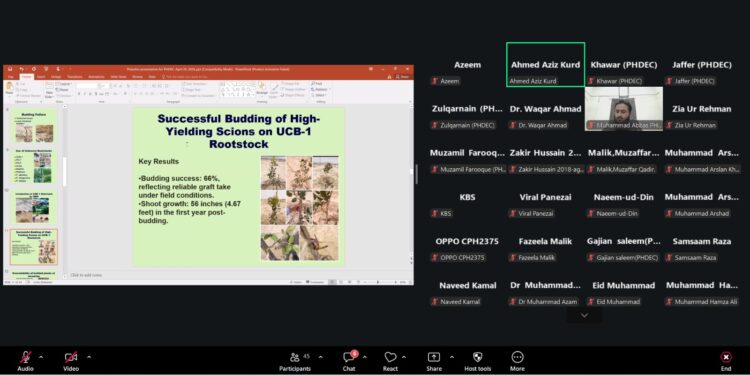Click Find in the Editing group
Viewport: 750px width, 375px height.
pos(317,84)
